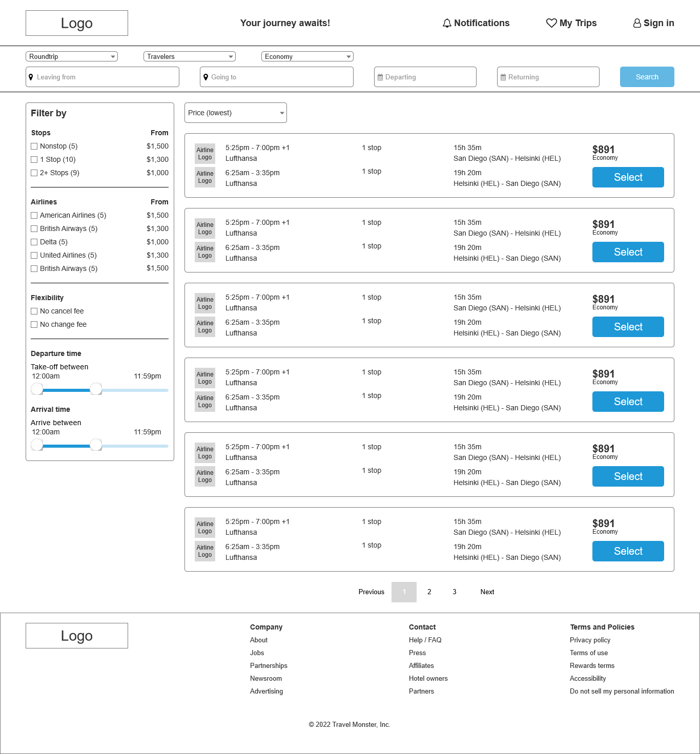Screen dimensions: 700x754
Task: Open the Price (lowest) sort dropdown
Action: click(x=236, y=113)
